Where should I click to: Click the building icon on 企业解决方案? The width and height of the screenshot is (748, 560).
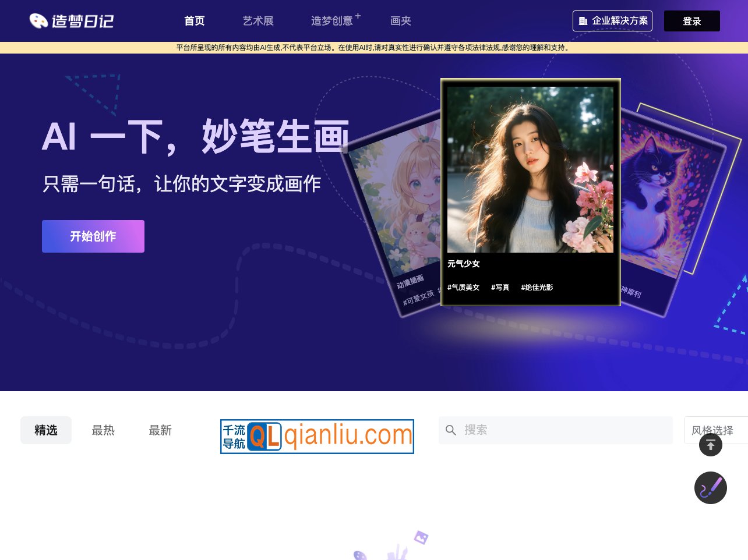(584, 21)
